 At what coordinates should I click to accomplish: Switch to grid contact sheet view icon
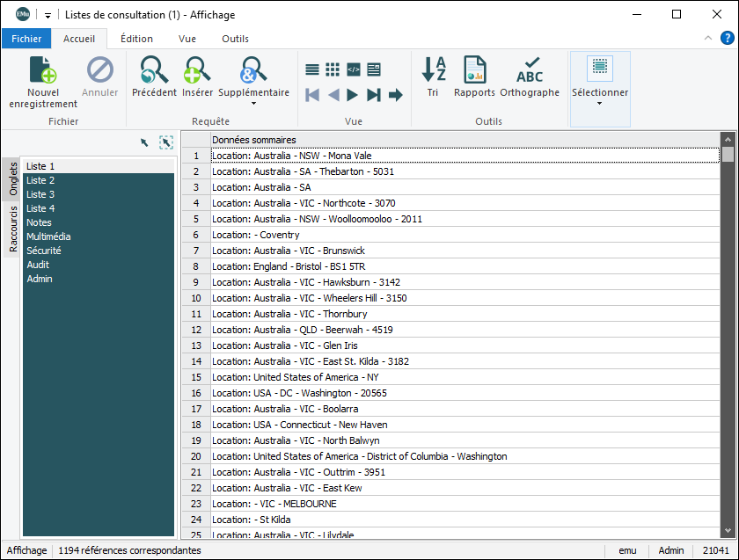333,69
